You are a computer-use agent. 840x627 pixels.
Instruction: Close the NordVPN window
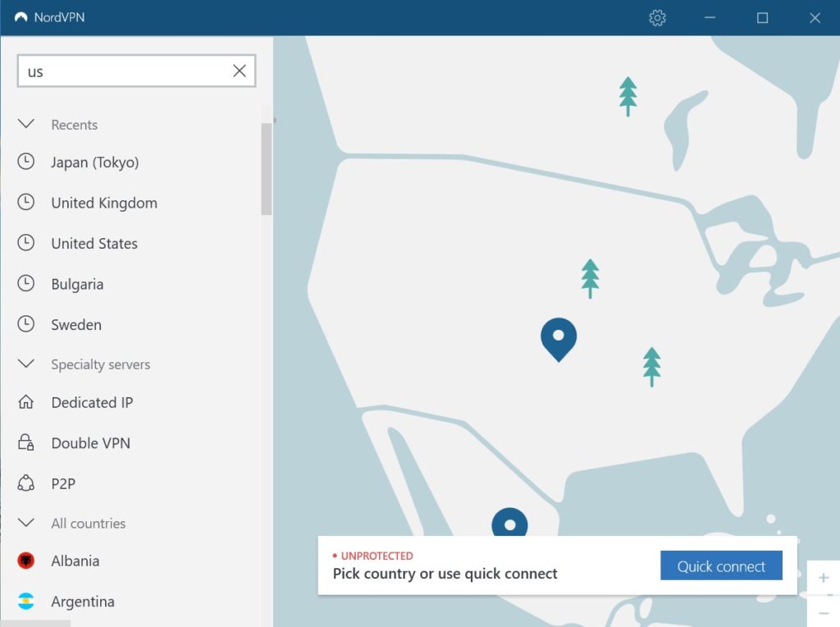click(815, 18)
